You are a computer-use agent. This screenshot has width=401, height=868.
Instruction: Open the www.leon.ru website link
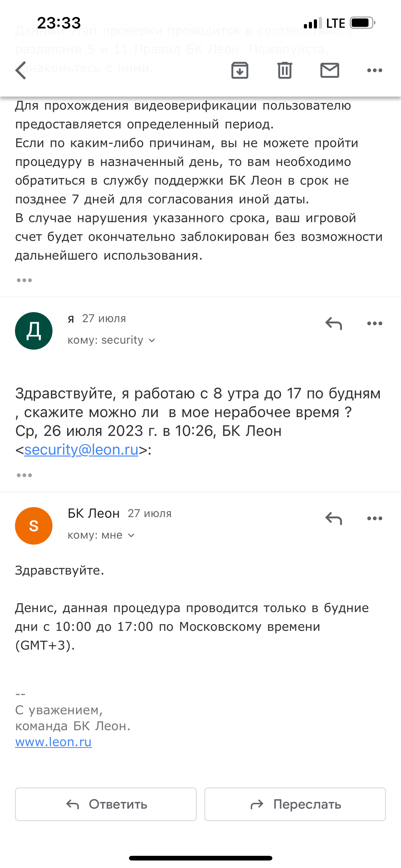53,742
